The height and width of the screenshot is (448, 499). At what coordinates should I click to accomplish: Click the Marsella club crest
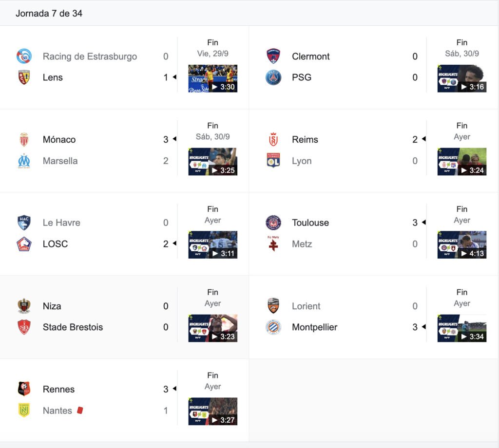(x=24, y=161)
